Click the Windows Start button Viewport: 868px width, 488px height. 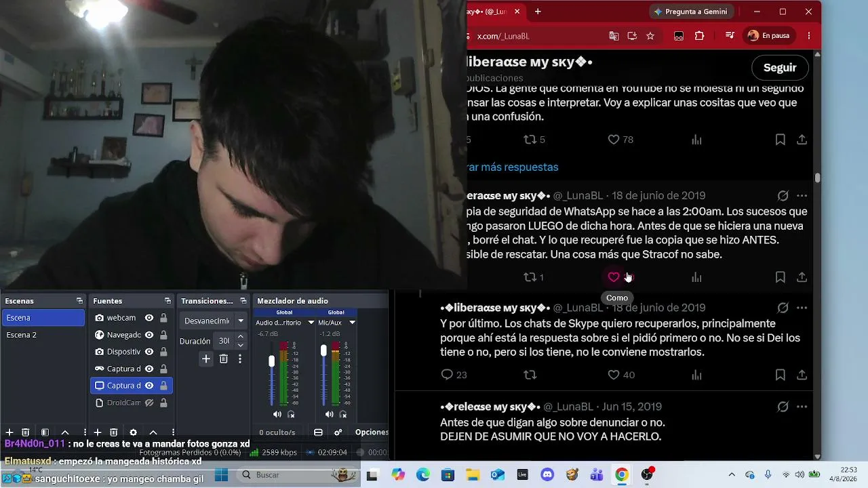click(221, 475)
